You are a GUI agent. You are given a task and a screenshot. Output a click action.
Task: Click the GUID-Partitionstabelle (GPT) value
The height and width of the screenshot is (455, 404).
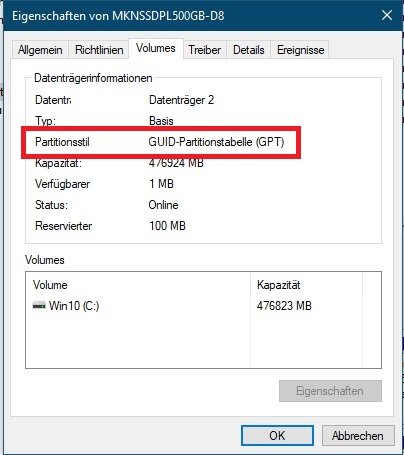216,142
